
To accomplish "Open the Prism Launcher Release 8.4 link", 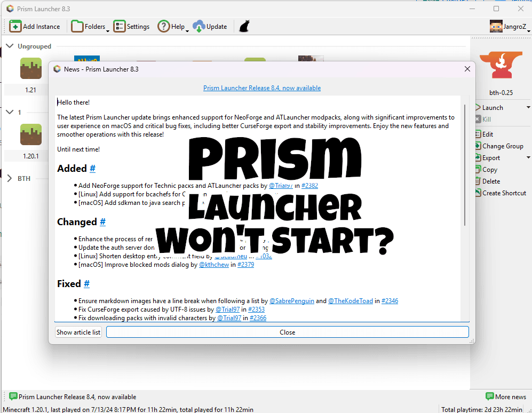I will 261,88.
